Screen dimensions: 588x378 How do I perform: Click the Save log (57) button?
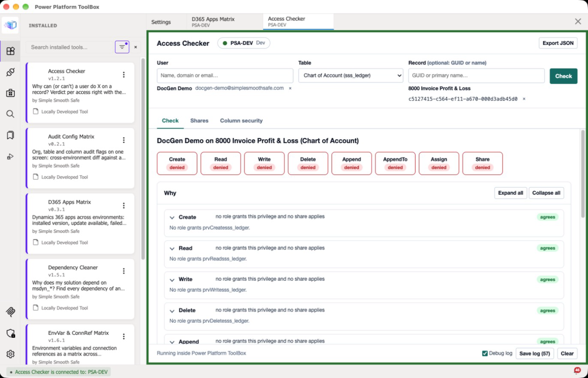pyautogui.click(x=535, y=354)
